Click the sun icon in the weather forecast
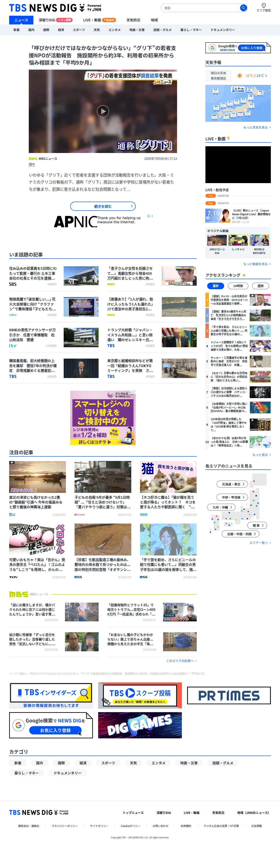This screenshot has height=868, width=280. tap(239, 76)
